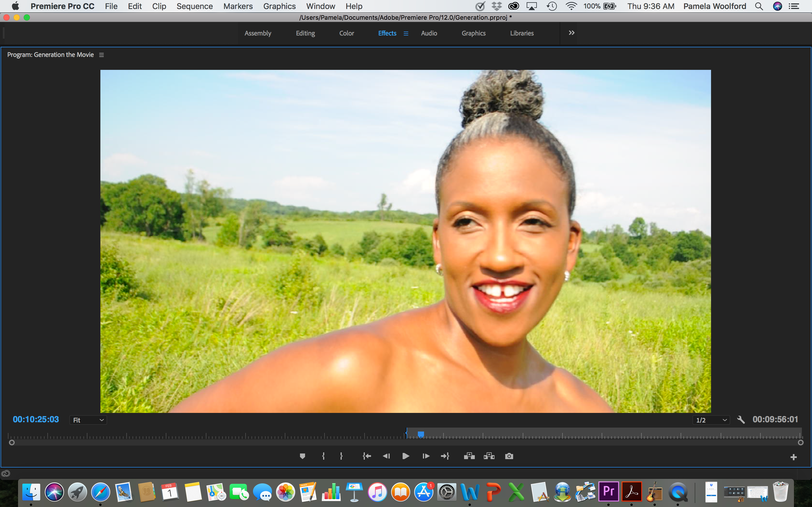The image size is (812, 507).
Task: Open the Fit zoom level dropdown
Action: [88, 420]
